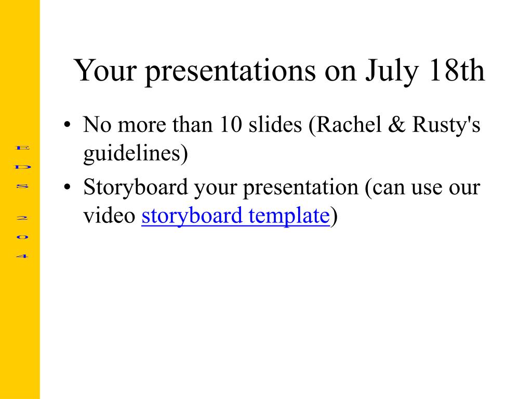Viewport: 532px width, 399px height.
Task: Click the digit '0' in the yellow sidebar
Action: (x=22, y=237)
